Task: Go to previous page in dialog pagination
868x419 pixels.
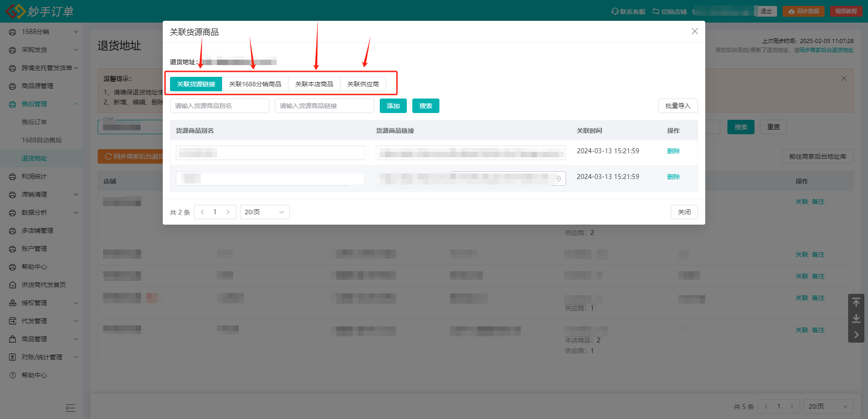Action: pyautogui.click(x=203, y=212)
